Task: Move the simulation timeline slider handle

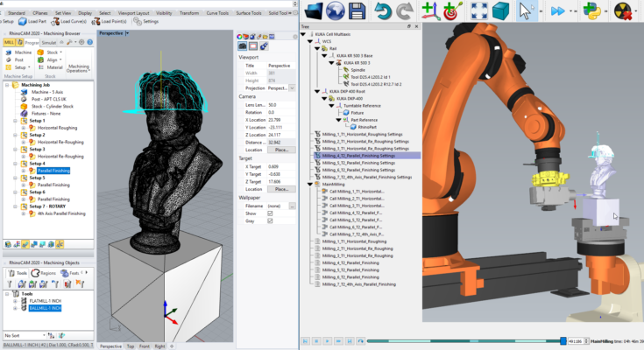Action: tap(563, 341)
